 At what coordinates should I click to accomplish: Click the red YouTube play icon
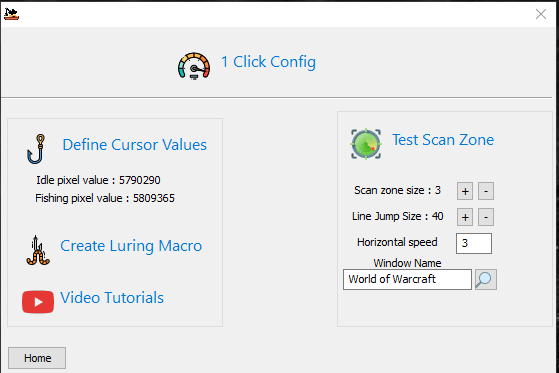(38, 302)
